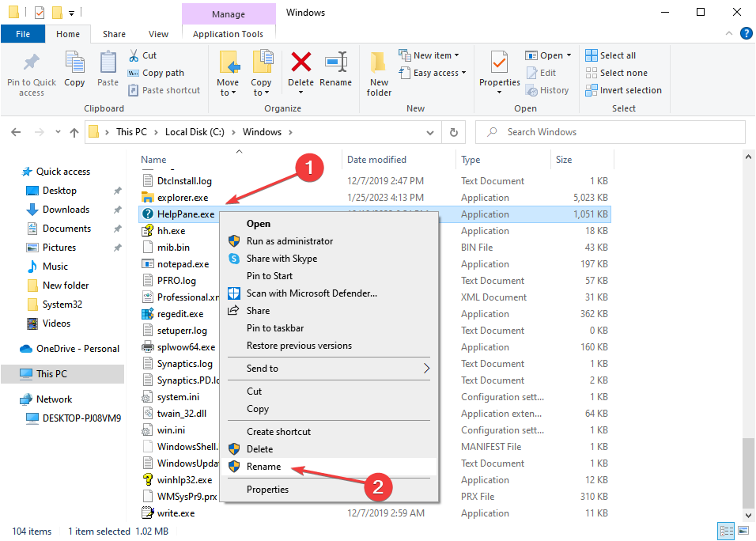Click the Edit icon in Open group
Image resolution: width=756 pixels, height=541 pixels.
[x=531, y=73]
